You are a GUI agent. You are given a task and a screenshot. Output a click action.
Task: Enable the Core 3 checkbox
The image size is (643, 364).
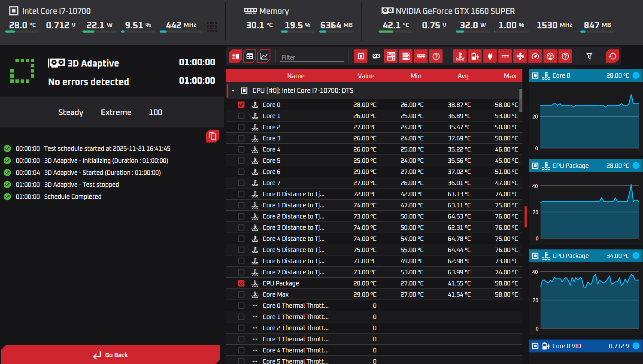pyautogui.click(x=241, y=138)
